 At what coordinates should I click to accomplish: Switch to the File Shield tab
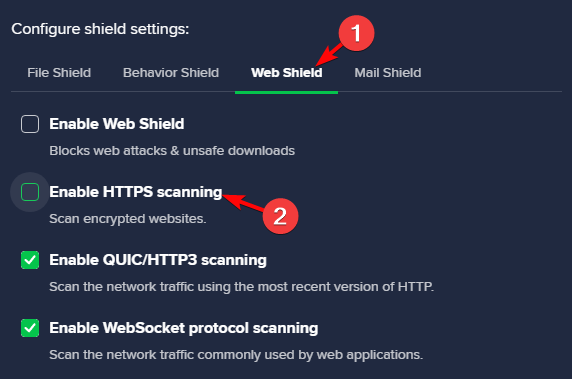[59, 73]
